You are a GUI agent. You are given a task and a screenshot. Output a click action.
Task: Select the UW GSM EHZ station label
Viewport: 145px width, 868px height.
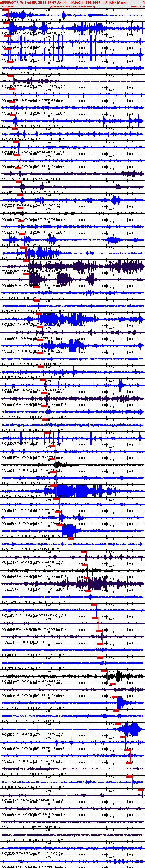(33, 549)
